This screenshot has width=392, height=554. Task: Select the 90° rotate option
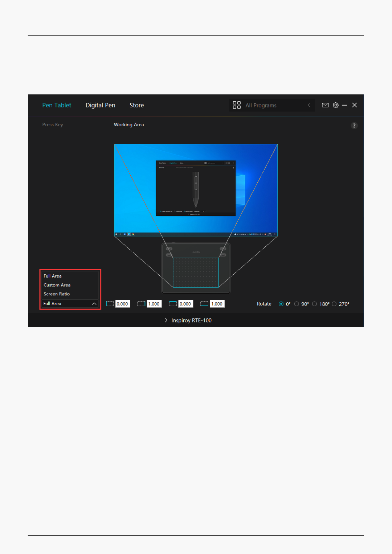pos(297,304)
